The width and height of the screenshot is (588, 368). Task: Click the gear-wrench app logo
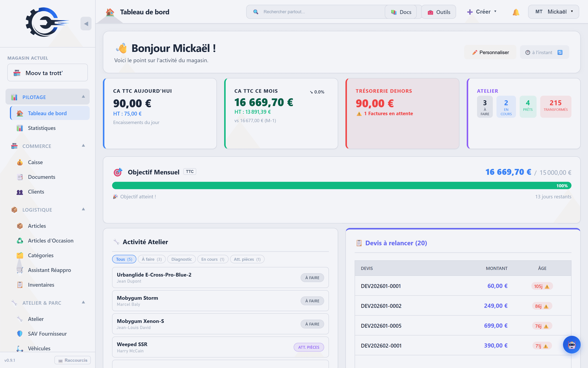pos(47,22)
